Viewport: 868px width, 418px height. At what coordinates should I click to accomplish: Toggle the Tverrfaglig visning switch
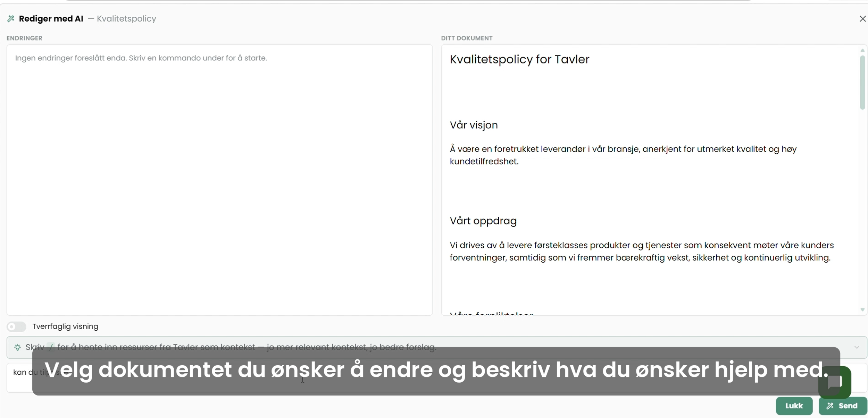pos(16,326)
